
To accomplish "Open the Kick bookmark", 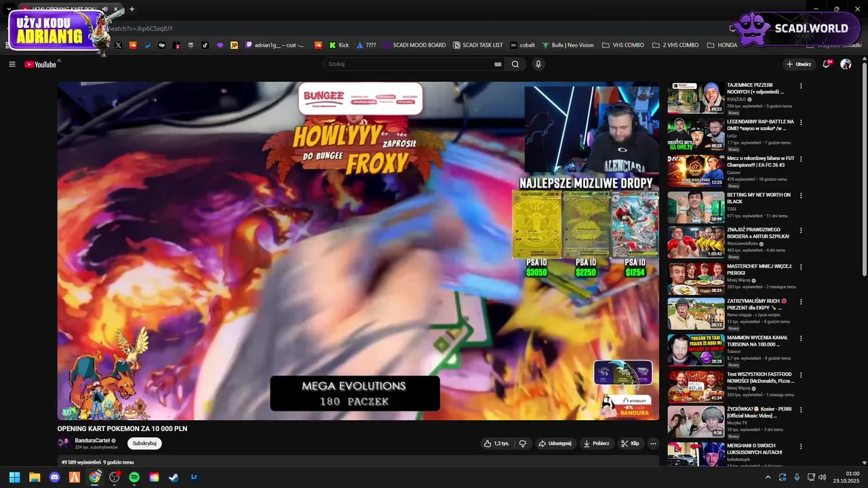I will 339,45.
